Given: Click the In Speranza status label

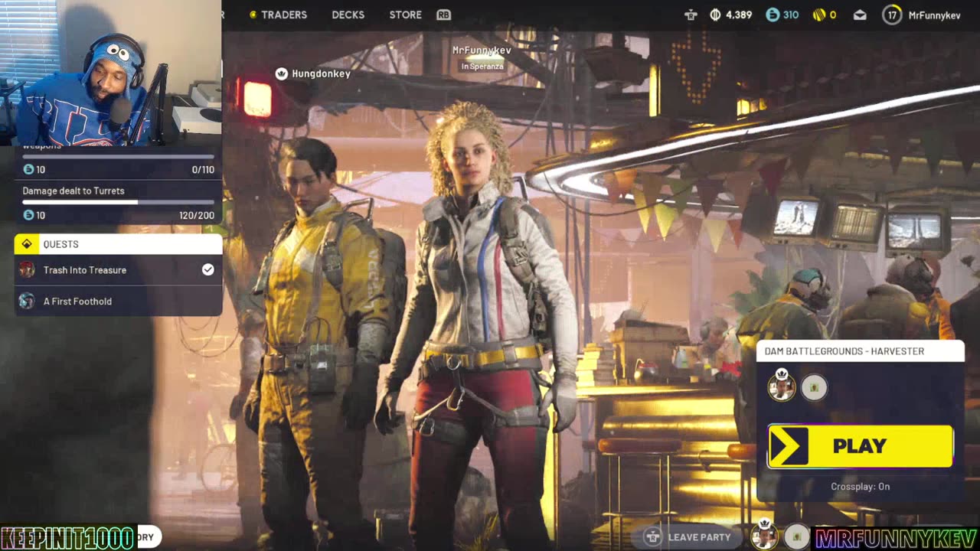Looking at the screenshot, I should [x=482, y=67].
